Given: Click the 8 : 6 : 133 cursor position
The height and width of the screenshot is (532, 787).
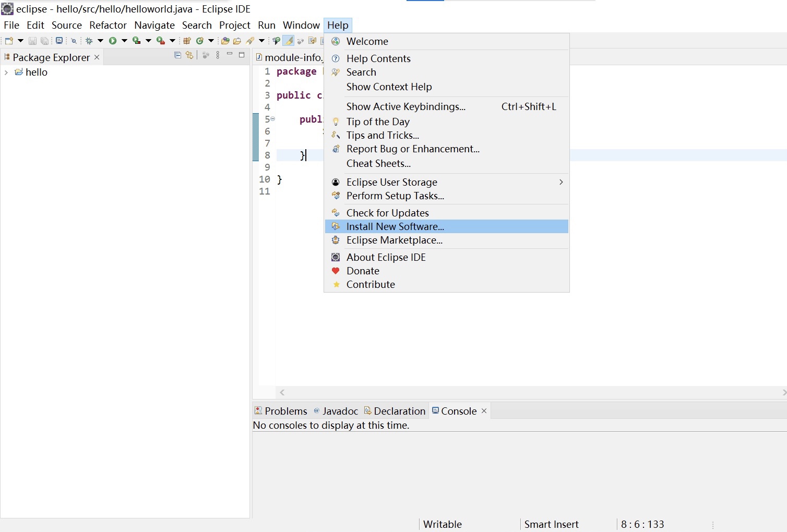Looking at the screenshot, I should click(642, 524).
